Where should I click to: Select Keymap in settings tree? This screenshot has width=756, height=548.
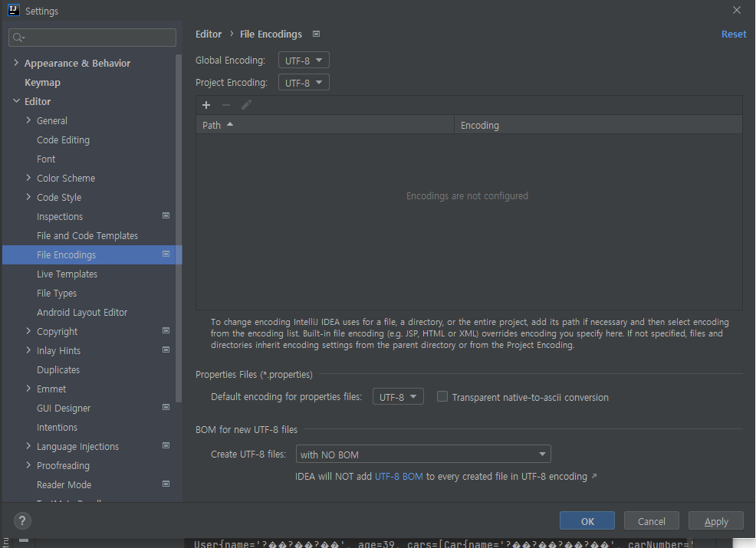click(42, 83)
